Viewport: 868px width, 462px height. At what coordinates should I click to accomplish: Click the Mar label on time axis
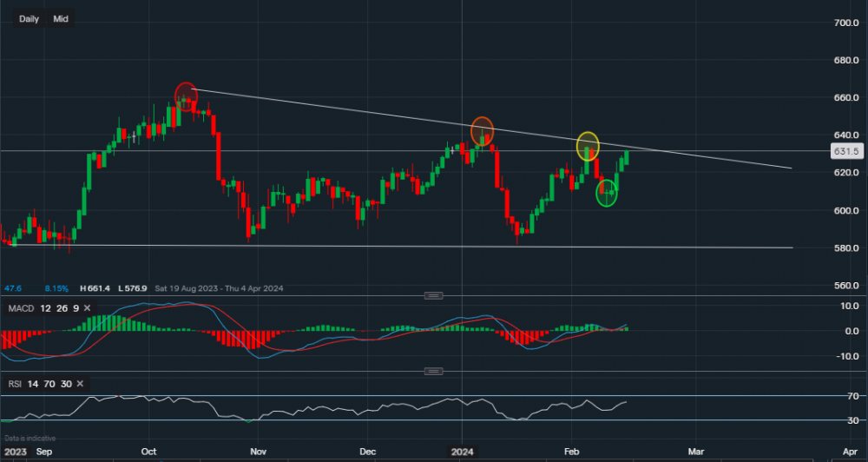[695, 452]
